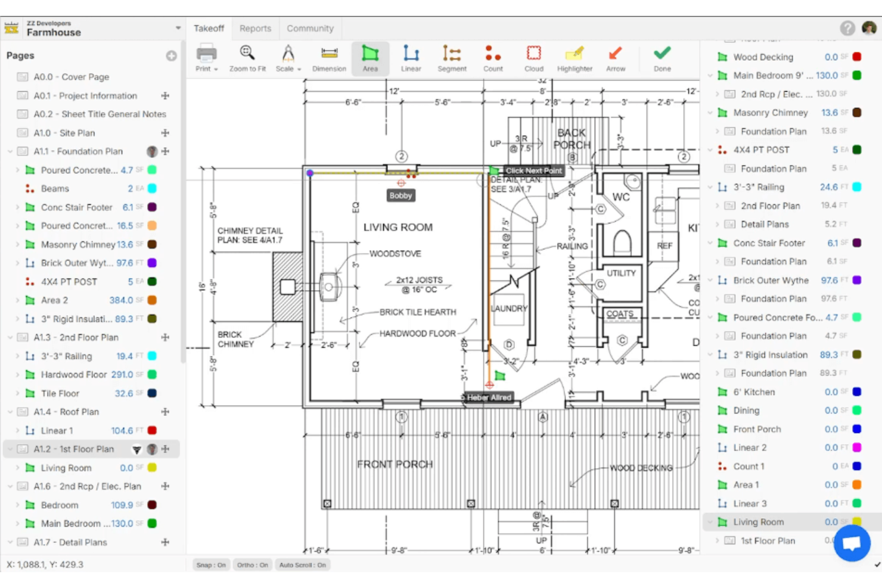882x588 pixels.
Task: Click orange swatch of Area 1 item
Action: tap(857, 485)
